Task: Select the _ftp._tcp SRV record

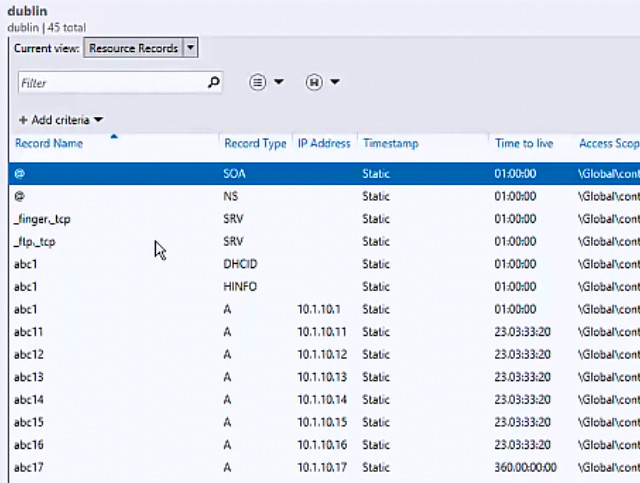Action: click(324, 242)
